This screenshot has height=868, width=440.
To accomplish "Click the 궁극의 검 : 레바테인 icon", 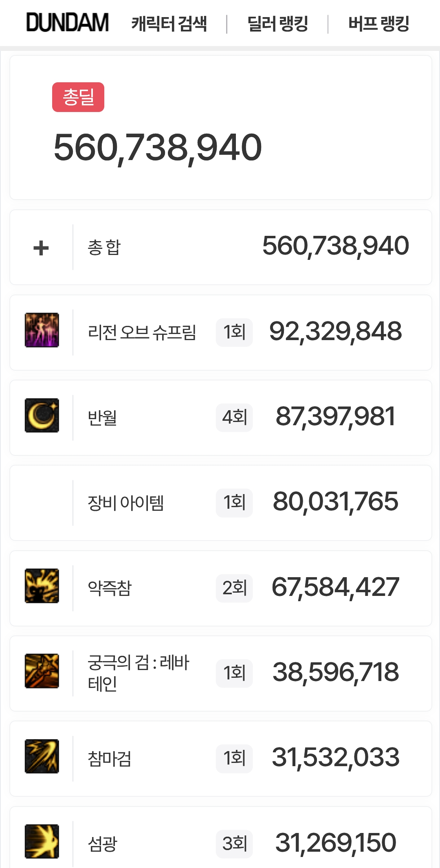I will [42, 671].
